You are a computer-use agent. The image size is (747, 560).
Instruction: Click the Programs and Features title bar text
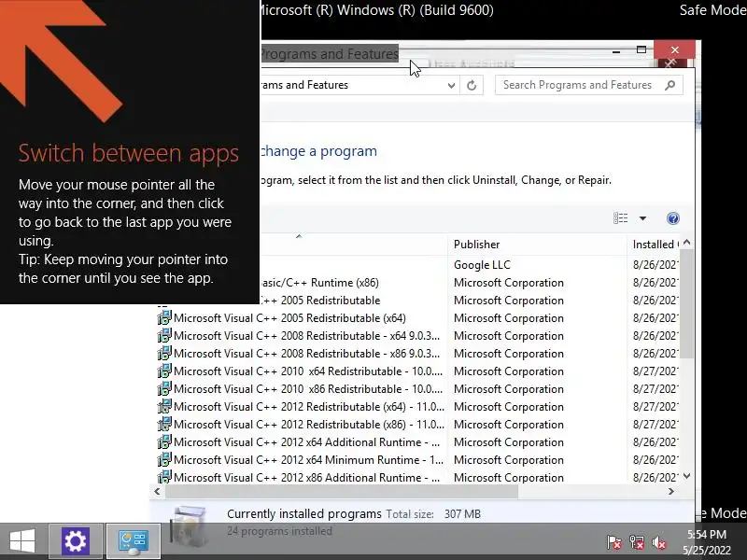click(330, 54)
